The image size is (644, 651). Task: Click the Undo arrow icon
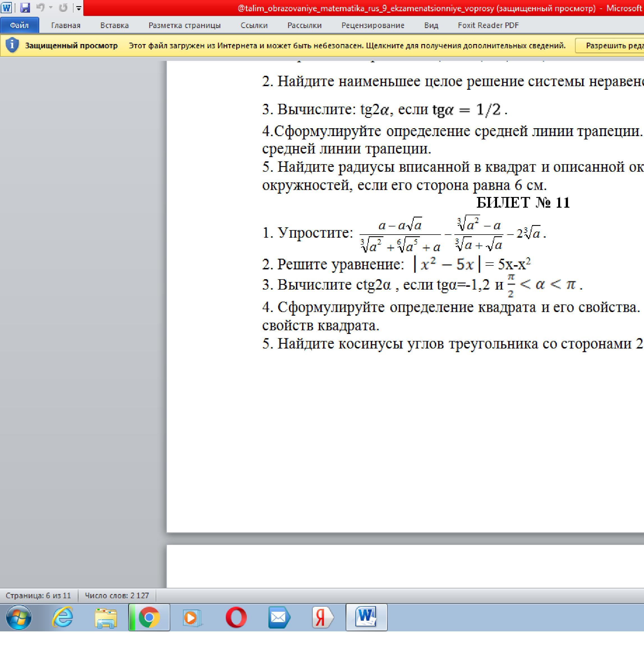(40, 7)
